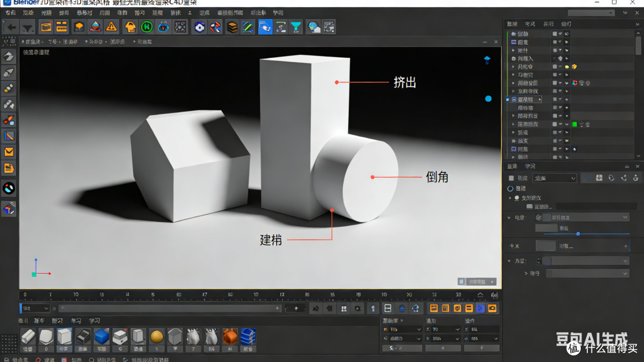Image resolution: width=644 pixels, height=362 pixels.
Task: Toggle gray checkbox in the yellow-dot object row
Action: pos(555,67)
